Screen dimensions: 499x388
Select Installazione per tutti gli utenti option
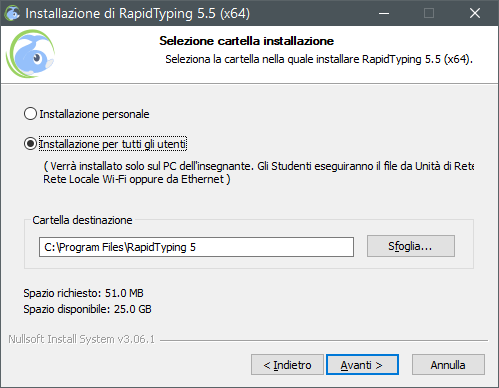tap(105, 144)
